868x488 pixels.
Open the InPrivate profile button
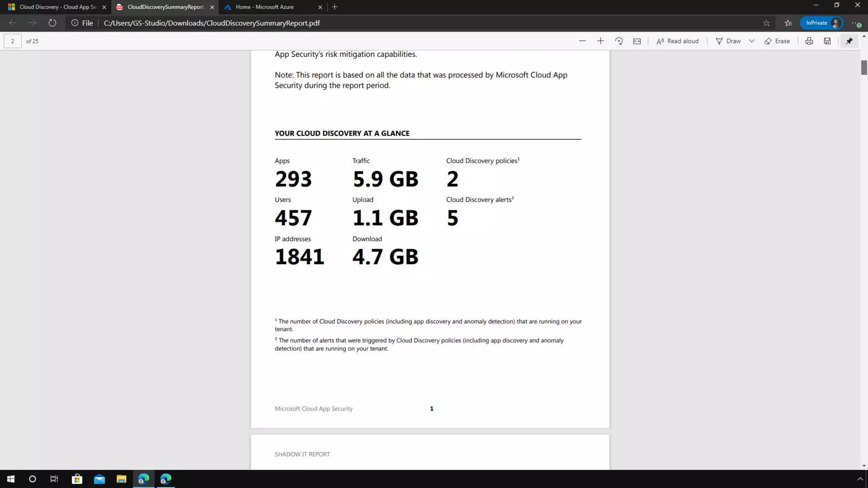click(x=822, y=23)
